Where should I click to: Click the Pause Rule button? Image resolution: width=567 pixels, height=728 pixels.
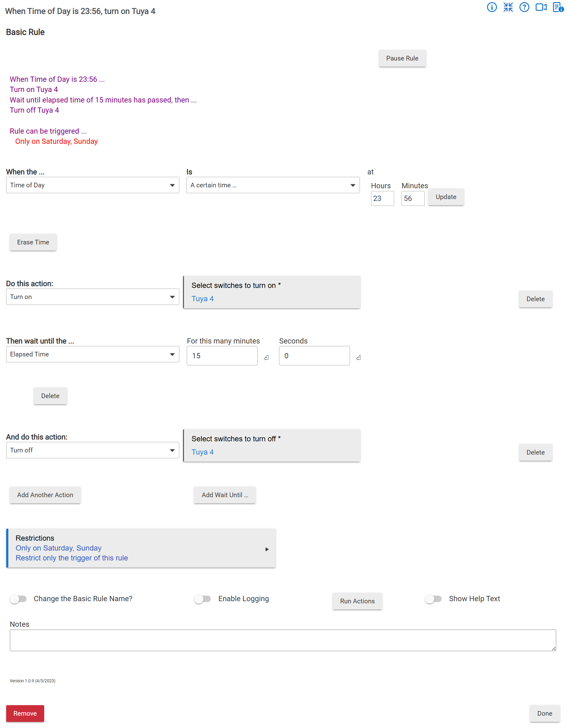point(402,58)
